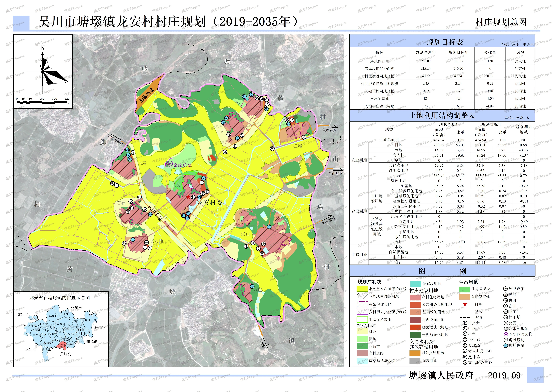Screen dimensions: 554x392
Task: Click the 庙宇 temple symbol in the legend
Action: click(x=506, y=312)
